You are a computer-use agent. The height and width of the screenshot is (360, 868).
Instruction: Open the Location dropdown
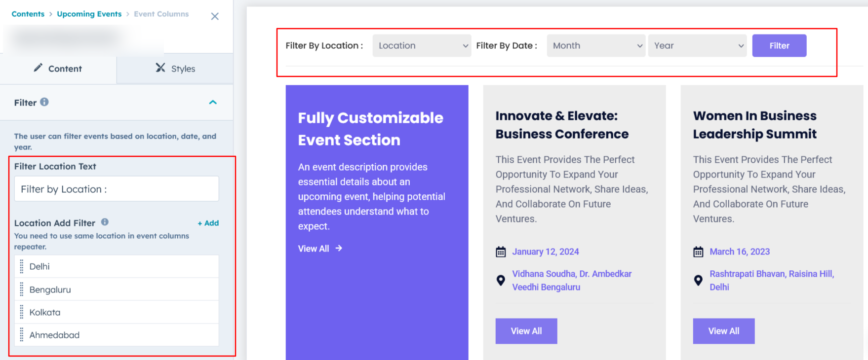click(422, 46)
